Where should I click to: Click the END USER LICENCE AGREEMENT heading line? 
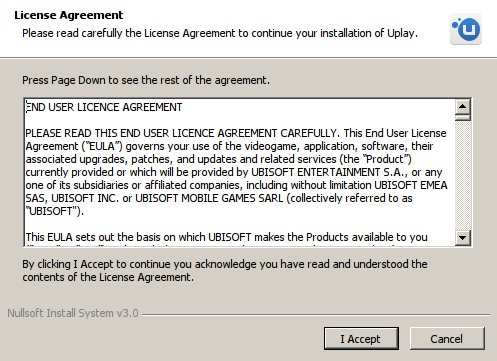[x=104, y=107]
